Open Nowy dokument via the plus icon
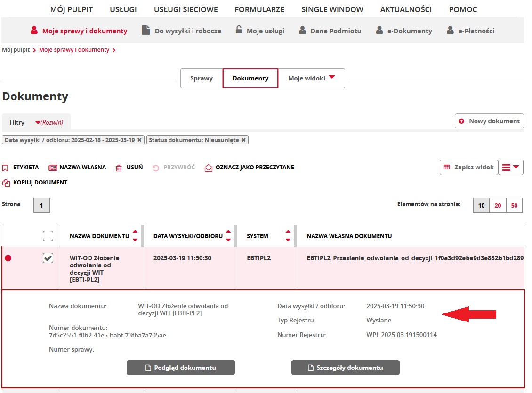Screen dimensions: 532x393 pyautogui.click(x=461, y=121)
